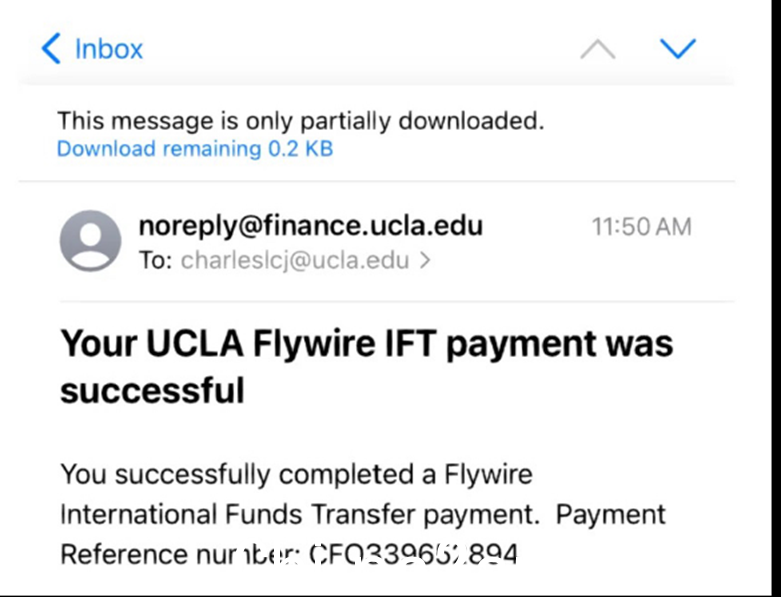
Task: Select recipient charleslcj@ucla.edu address
Action: [x=295, y=260]
